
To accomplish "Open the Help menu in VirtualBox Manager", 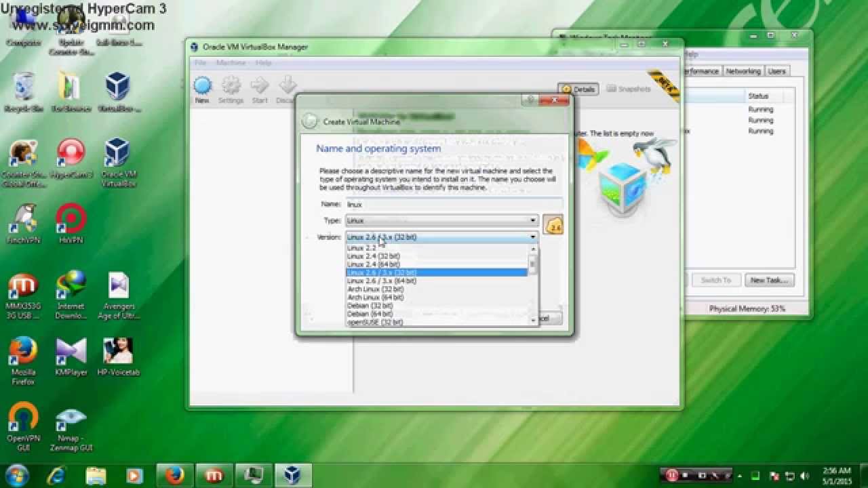I will pyautogui.click(x=263, y=63).
